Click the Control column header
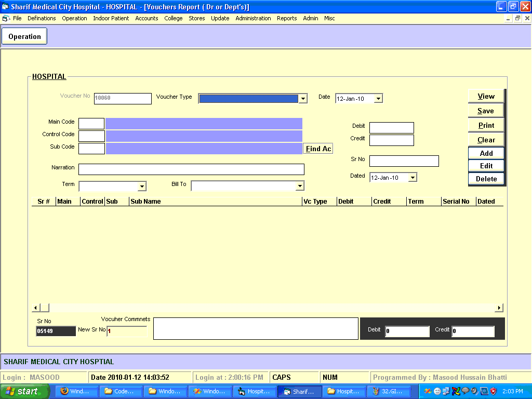The width and height of the screenshot is (532, 399). (x=92, y=202)
